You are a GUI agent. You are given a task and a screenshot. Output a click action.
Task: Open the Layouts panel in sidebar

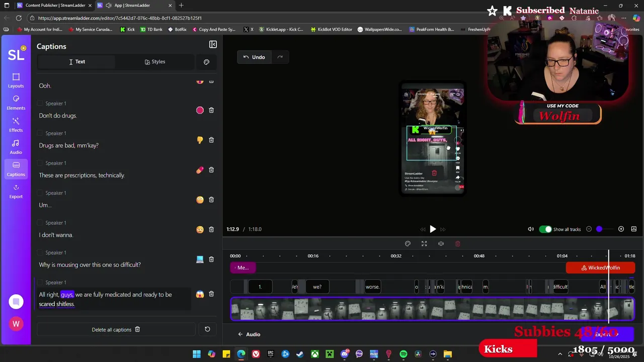tap(16, 80)
